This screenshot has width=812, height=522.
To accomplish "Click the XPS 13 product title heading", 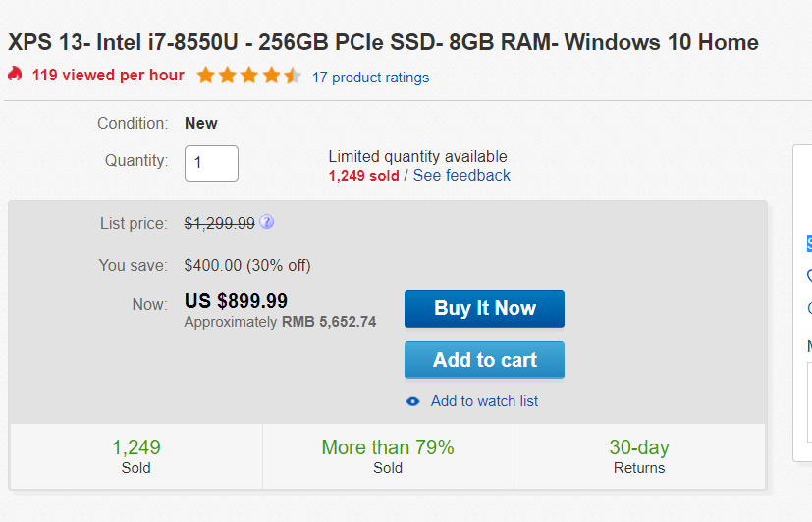I will pyautogui.click(x=383, y=42).
